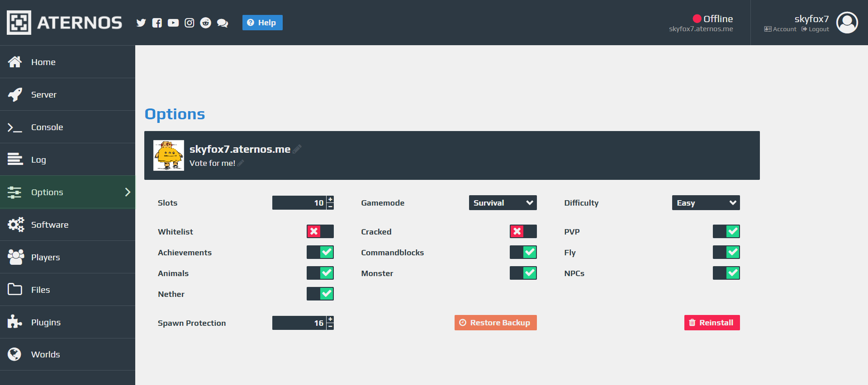Open Log in the sidebar

(67, 160)
